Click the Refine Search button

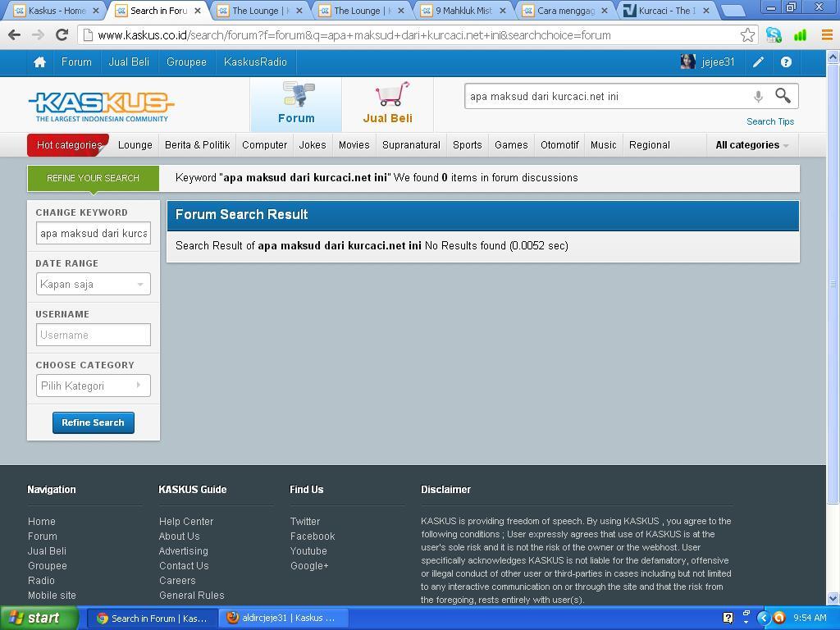[x=94, y=422]
